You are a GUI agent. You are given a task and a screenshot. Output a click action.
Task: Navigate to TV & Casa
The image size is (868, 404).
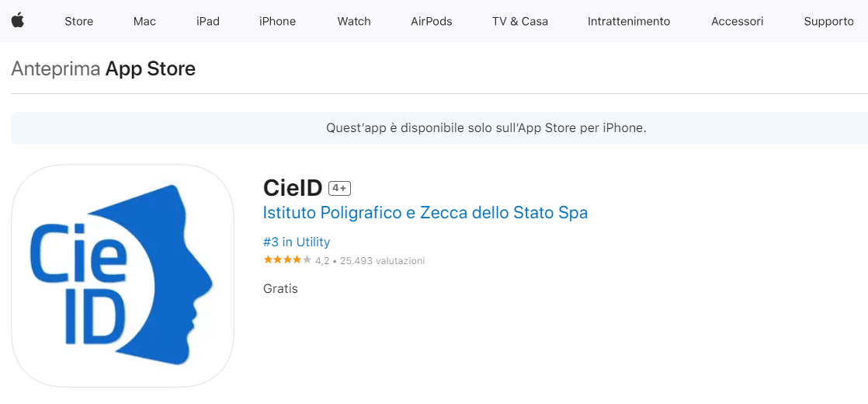520,22
